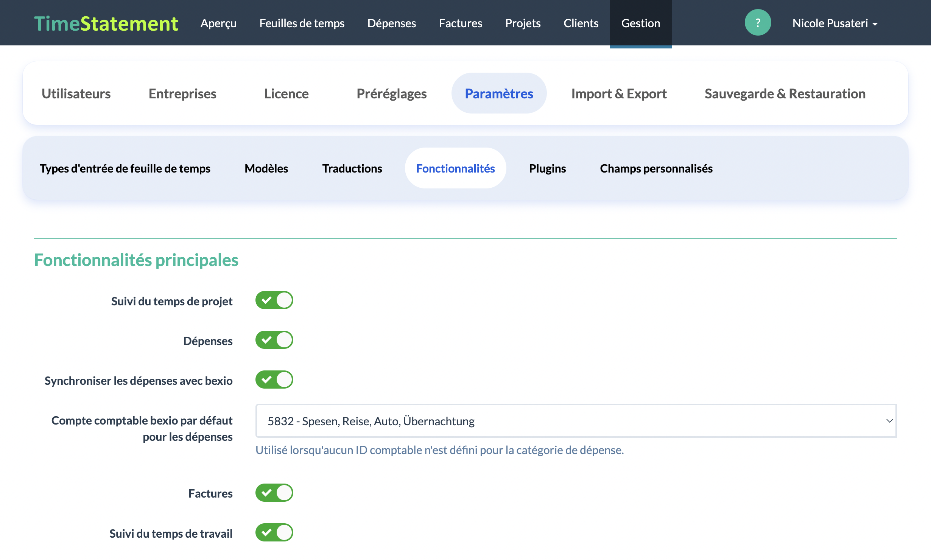
Task: Switch to Traductions sub-tab
Action: (x=352, y=168)
